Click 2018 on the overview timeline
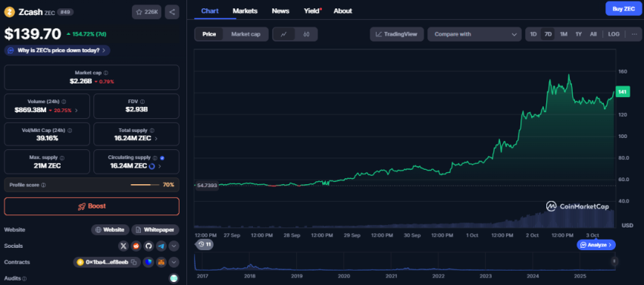Screen dimensions: 644x285 coord(250,277)
